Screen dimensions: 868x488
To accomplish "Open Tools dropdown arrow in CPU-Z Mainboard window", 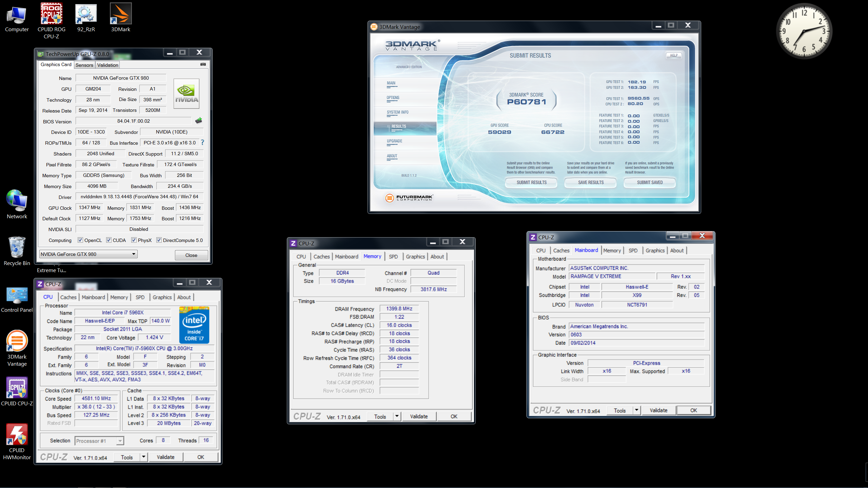I will [x=637, y=410].
